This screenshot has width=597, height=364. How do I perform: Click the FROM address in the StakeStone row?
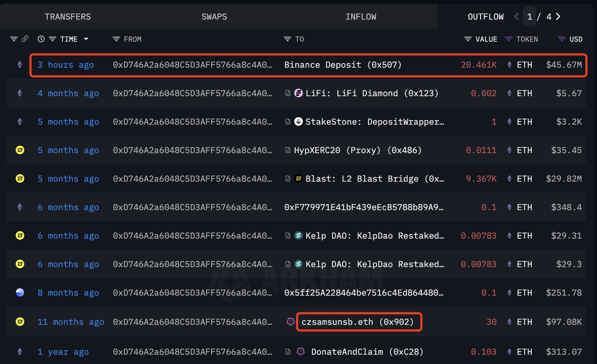coord(192,122)
